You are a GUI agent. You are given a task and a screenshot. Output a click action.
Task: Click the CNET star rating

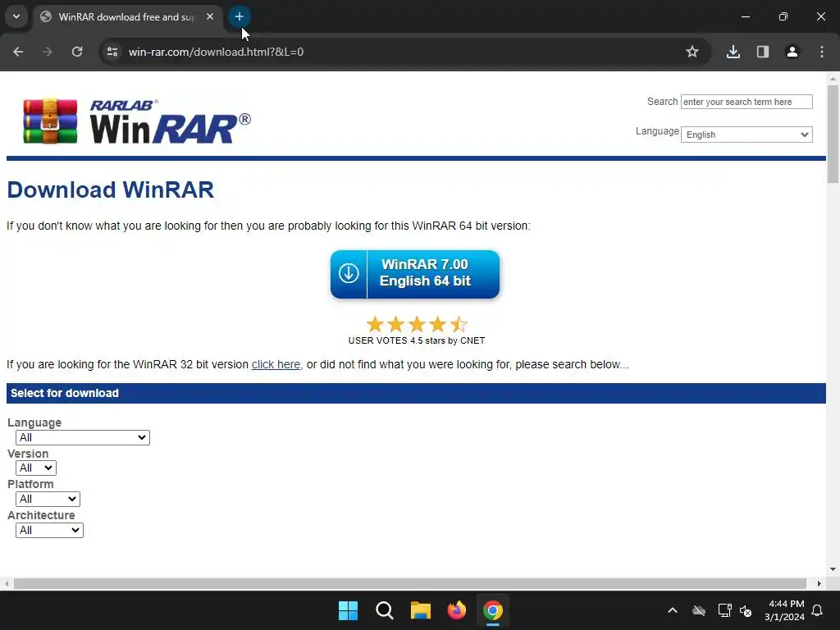(x=416, y=324)
